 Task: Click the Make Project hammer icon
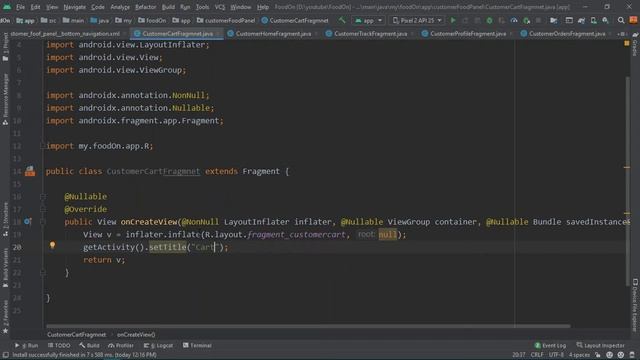[x=342, y=20]
